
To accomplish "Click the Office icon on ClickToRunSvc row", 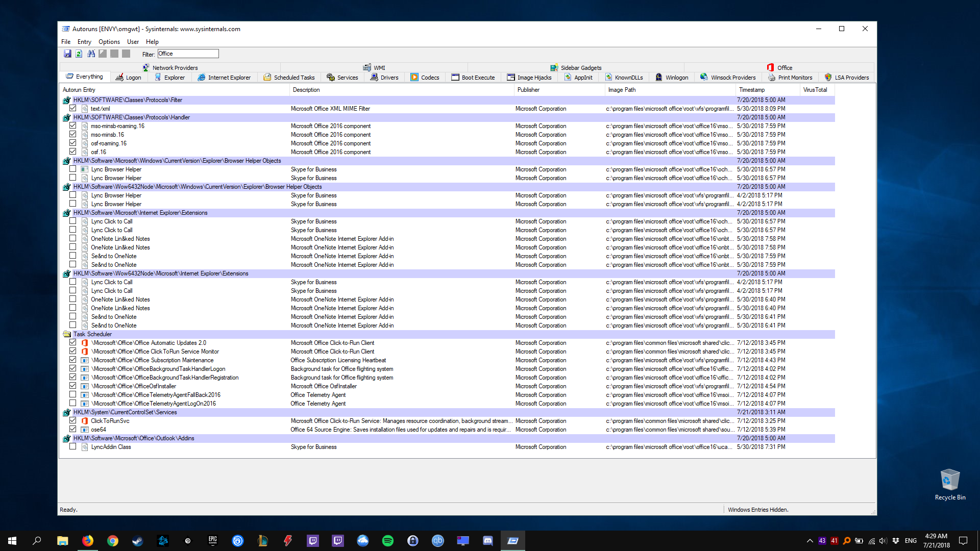I will click(x=85, y=421).
